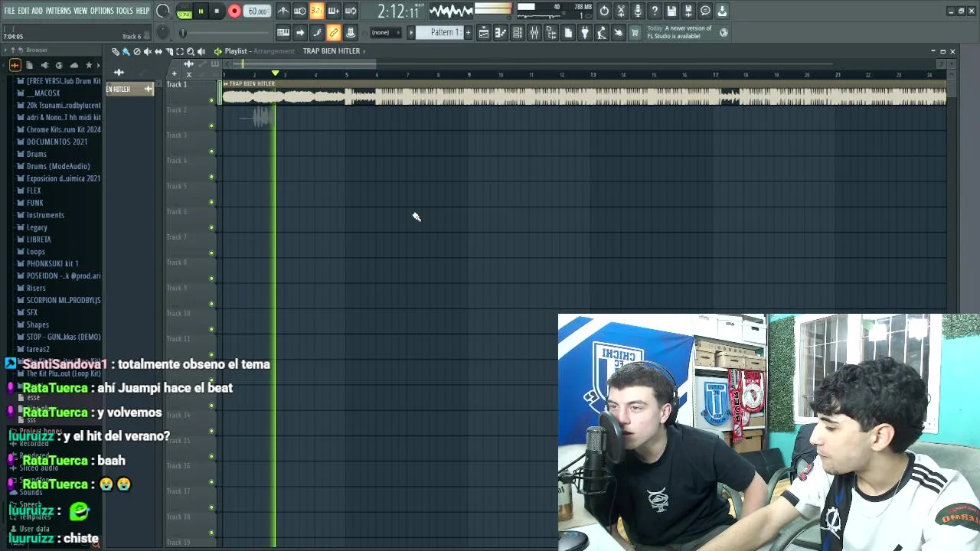This screenshot has width=980, height=551.
Task: Open the FILE menu
Action: pyautogui.click(x=9, y=11)
